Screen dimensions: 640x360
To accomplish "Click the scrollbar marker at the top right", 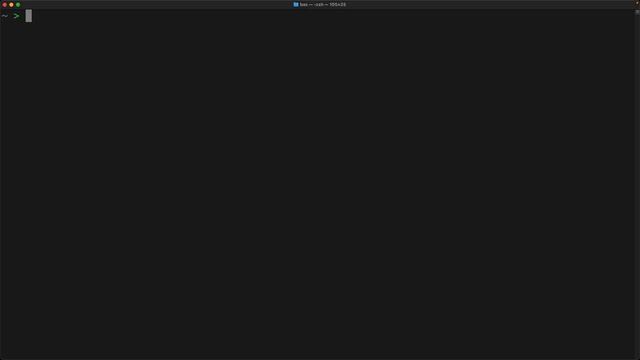I will point(637,12).
